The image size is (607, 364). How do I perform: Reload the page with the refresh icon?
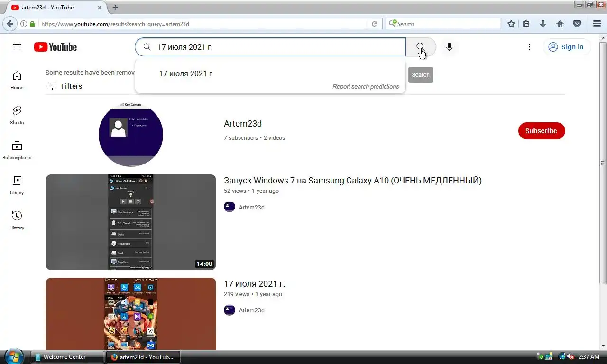point(374,24)
